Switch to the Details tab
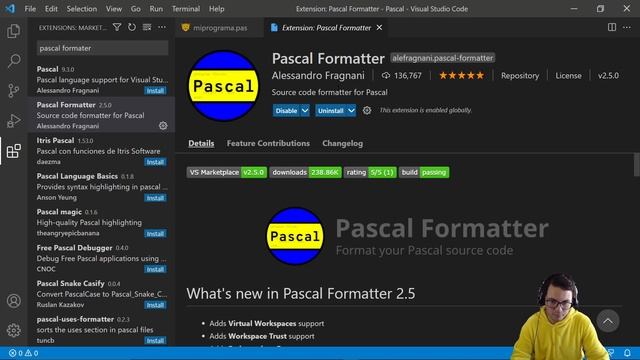 pyautogui.click(x=201, y=143)
